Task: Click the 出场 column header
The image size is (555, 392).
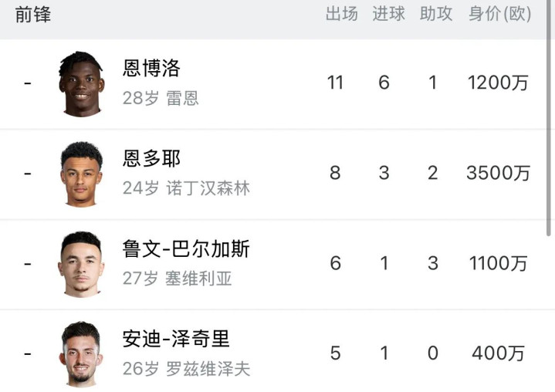Action: (x=341, y=14)
